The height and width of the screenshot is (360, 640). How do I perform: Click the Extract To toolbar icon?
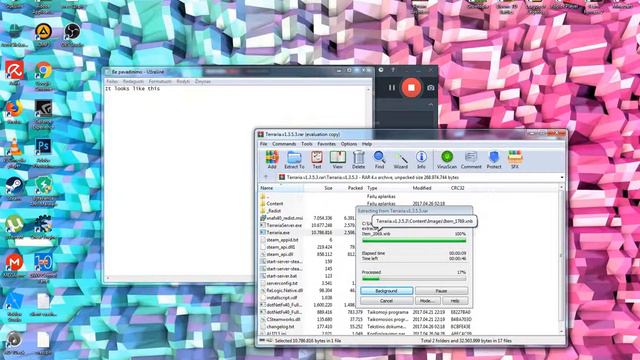pos(294,160)
